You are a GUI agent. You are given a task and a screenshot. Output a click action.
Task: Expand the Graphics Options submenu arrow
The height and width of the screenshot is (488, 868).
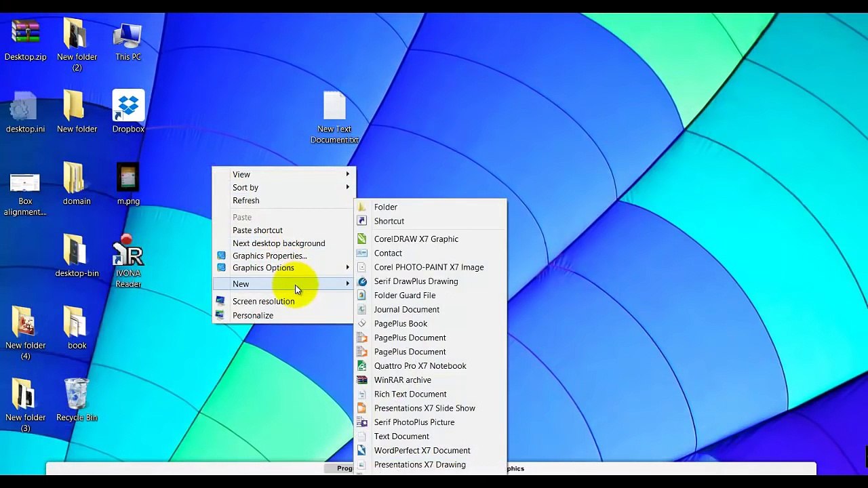(x=348, y=268)
